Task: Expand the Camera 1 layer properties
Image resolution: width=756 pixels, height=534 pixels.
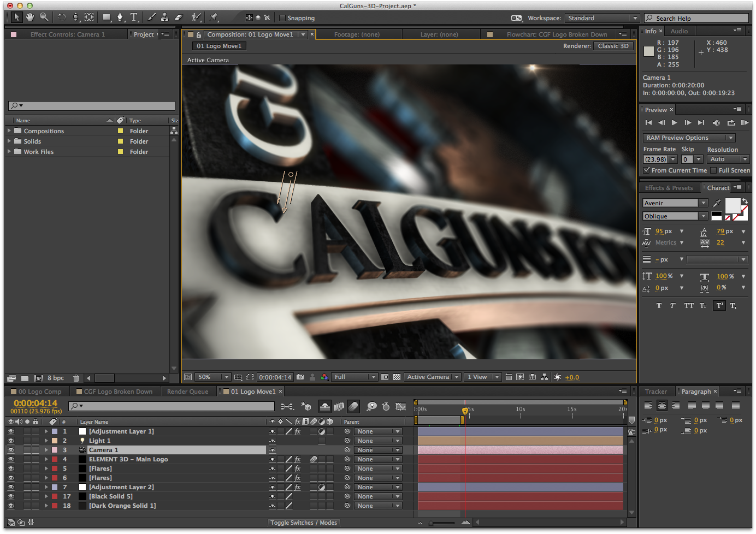Action: pos(46,450)
